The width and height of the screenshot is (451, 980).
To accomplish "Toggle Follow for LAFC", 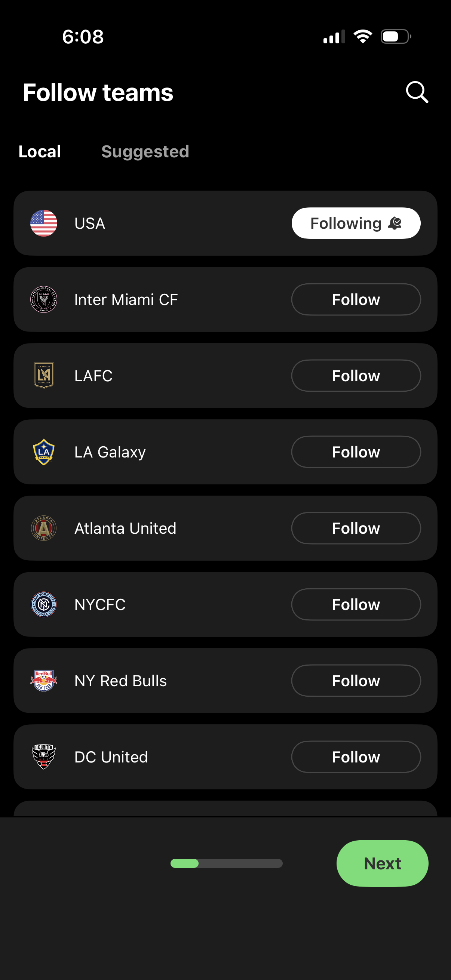I will pos(356,376).
